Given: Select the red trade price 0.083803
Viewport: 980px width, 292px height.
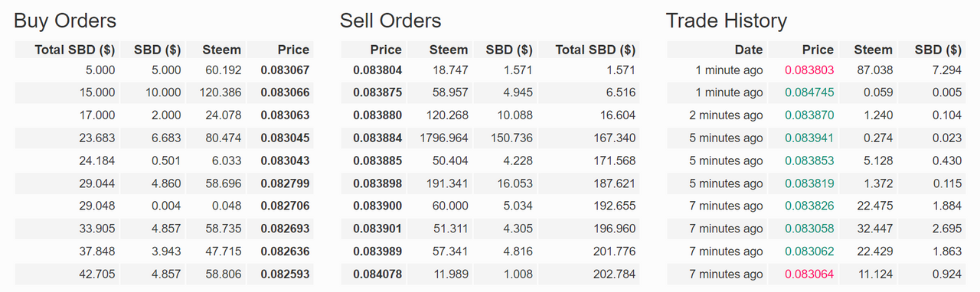Looking at the screenshot, I should pos(808,70).
